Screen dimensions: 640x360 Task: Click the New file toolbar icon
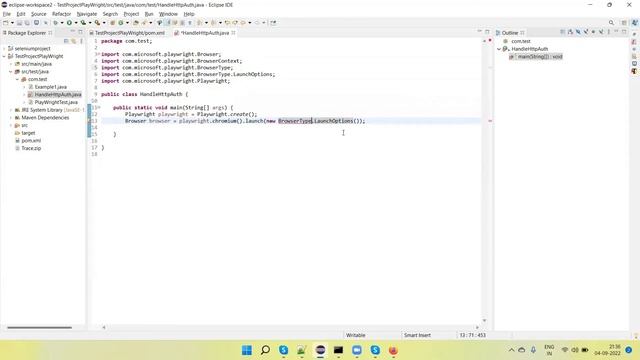tap(6, 23)
